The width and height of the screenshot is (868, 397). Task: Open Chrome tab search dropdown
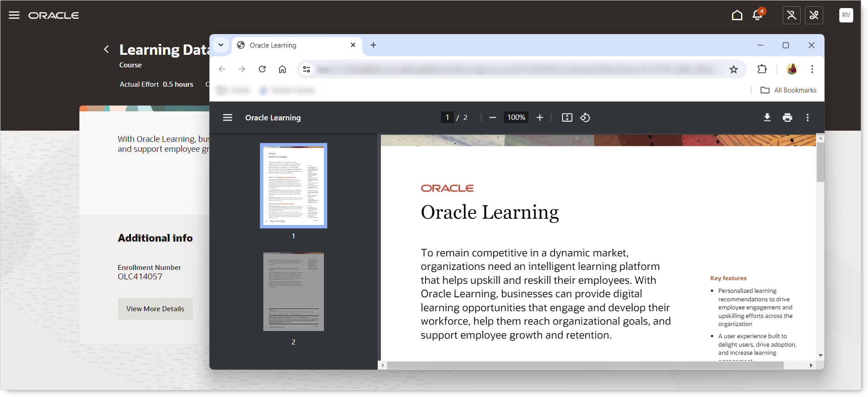click(221, 45)
